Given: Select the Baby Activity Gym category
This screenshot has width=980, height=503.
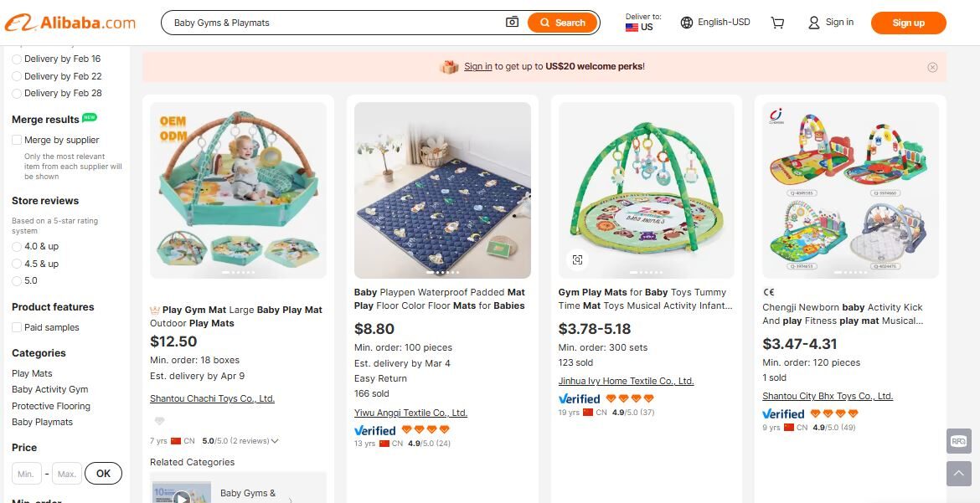Looking at the screenshot, I should pyautogui.click(x=49, y=389).
